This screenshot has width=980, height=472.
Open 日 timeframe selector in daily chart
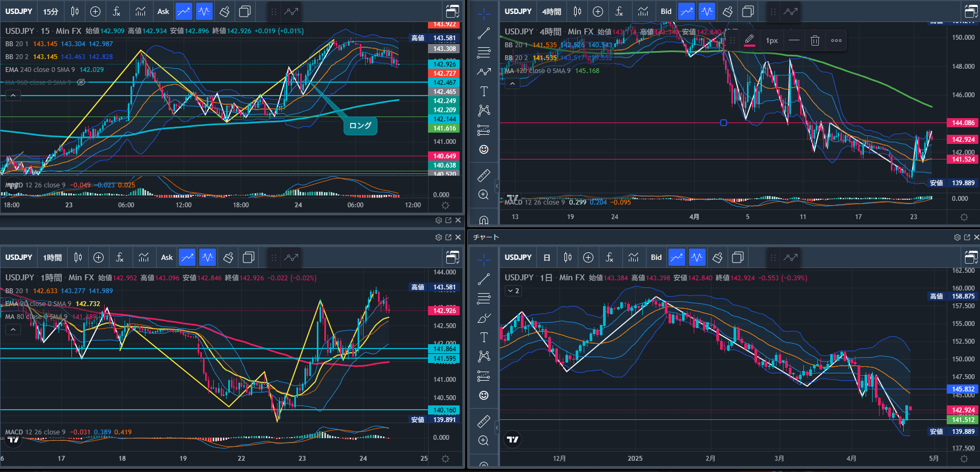547,257
